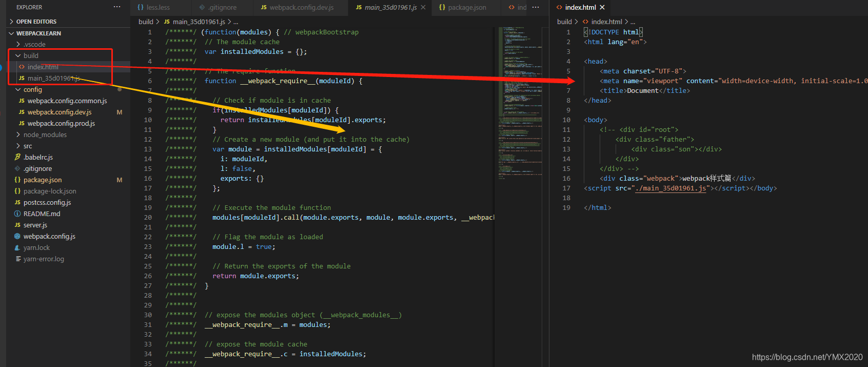
Task: Switch to the .gitignore tab
Action: (x=223, y=7)
